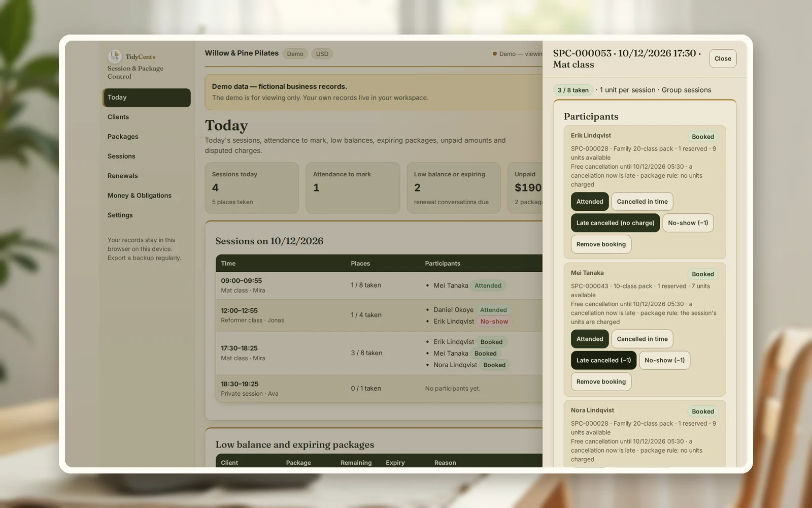
Task: Click the Expiry column header
Action: (395, 463)
